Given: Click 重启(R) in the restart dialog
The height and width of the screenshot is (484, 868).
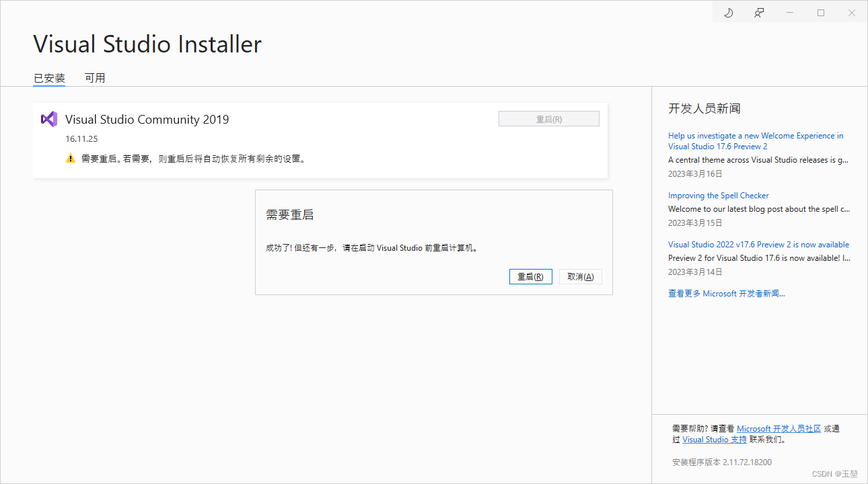Looking at the screenshot, I should (530, 276).
